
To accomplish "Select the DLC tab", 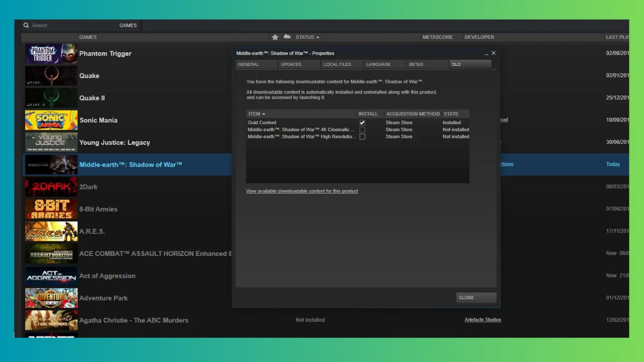I will 470,64.
